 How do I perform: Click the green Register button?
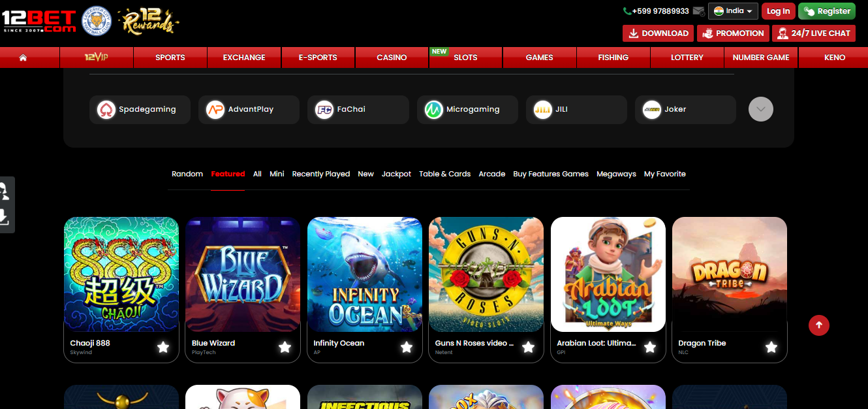coord(826,11)
